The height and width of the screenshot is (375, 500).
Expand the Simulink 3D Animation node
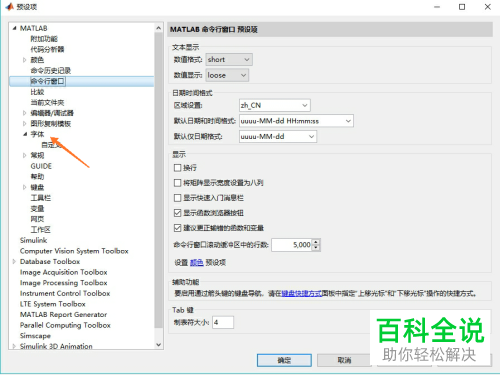[14, 346]
